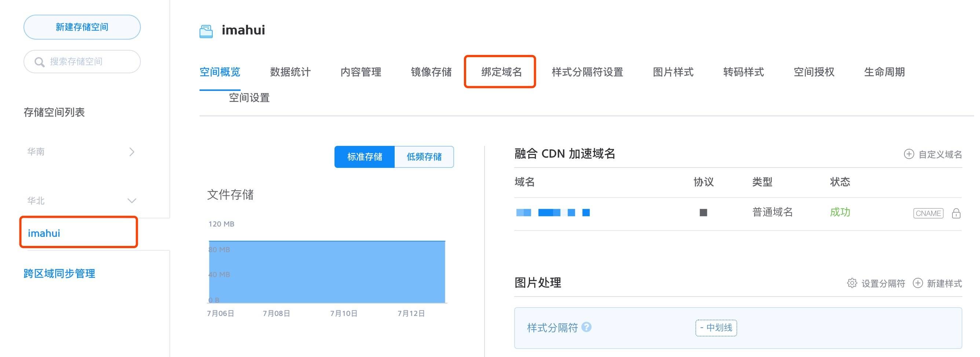Click the 跨区域同步管理 link
The image size is (980, 357).
tap(59, 273)
